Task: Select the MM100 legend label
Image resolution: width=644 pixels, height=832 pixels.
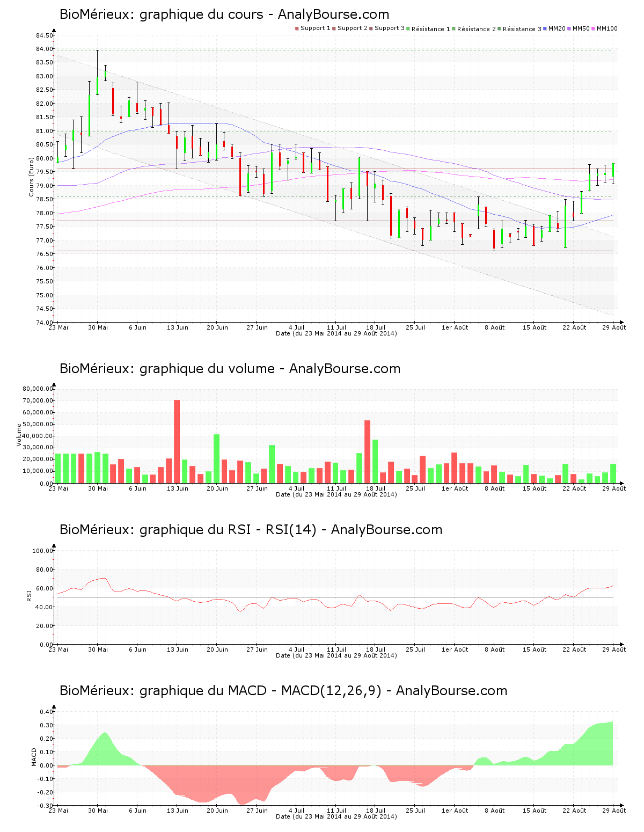Action: point(607,28)
